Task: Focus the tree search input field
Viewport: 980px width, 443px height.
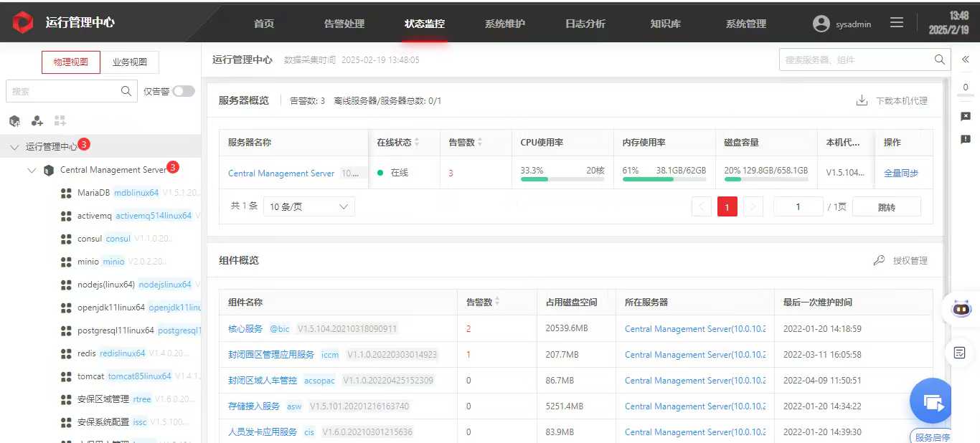Action: coord(71,91)
